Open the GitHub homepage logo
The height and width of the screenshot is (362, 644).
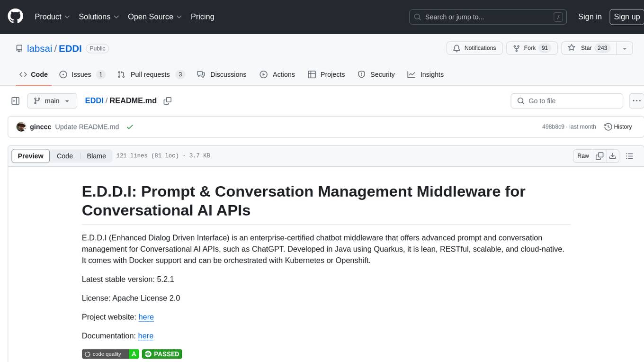tap(15, 17)
